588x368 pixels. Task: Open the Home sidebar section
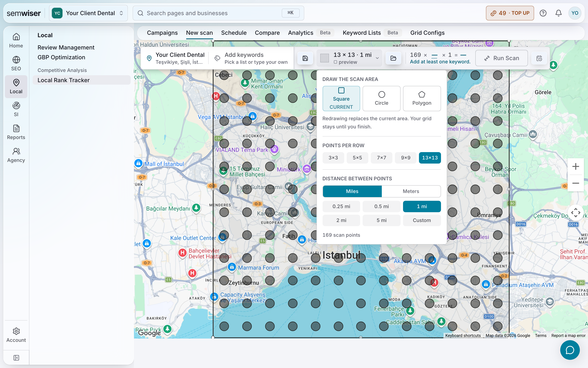[x=16, y=41]
